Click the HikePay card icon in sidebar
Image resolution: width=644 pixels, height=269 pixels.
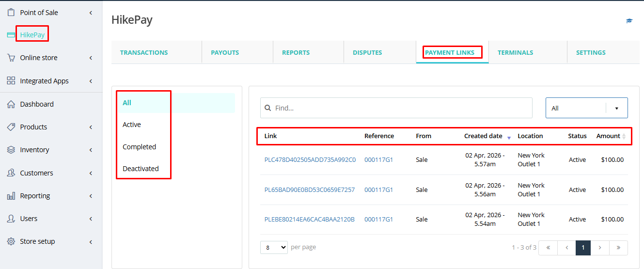[11, 35]
